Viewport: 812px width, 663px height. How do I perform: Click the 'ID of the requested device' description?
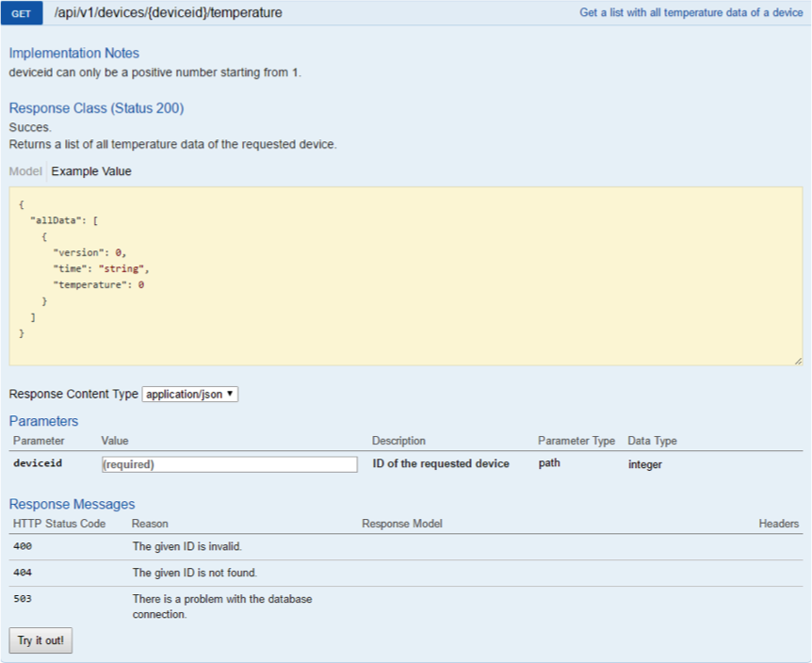coord(441,463)
